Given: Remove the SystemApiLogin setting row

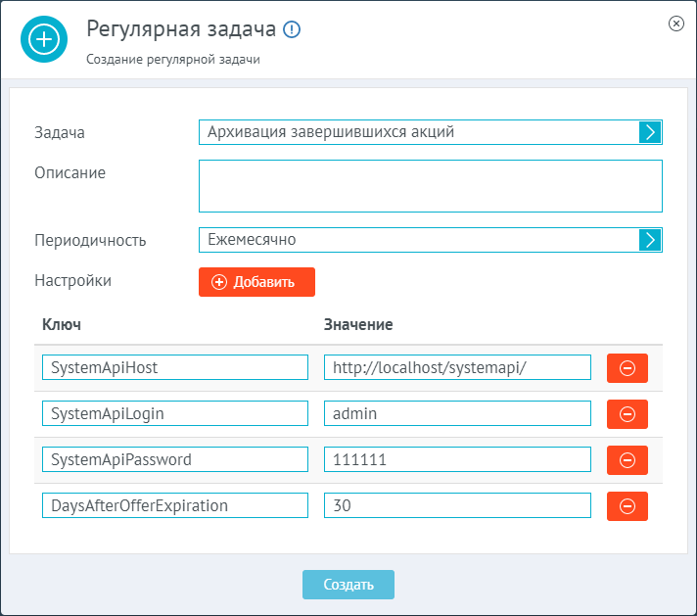Looking at the screenshot, I should pos(627,414).
